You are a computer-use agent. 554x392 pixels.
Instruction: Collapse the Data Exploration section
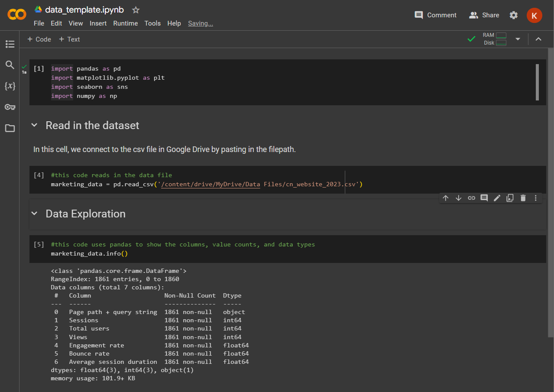[x=35, y=214]
